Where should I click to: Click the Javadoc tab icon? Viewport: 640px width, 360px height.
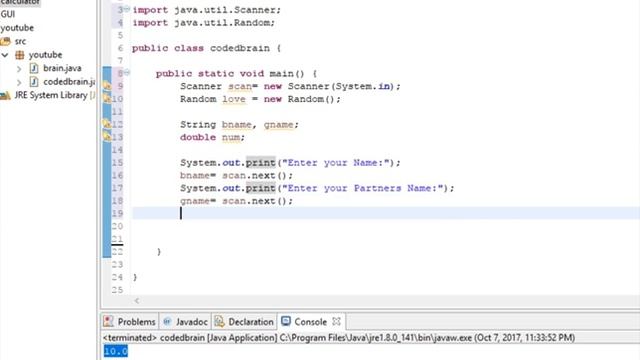point(167,322)
